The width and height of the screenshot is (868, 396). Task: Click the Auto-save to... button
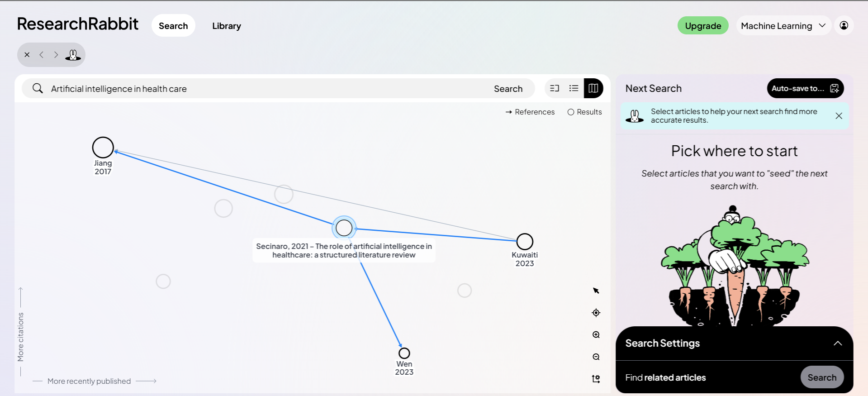(x=805, y=88)
